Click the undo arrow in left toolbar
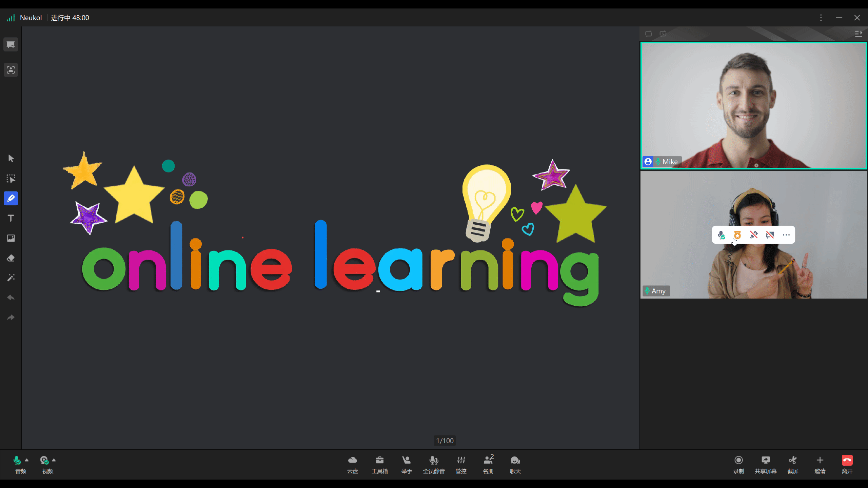This screenshot has height=488, width=868. pyautogui.click(x=11, y=298)
